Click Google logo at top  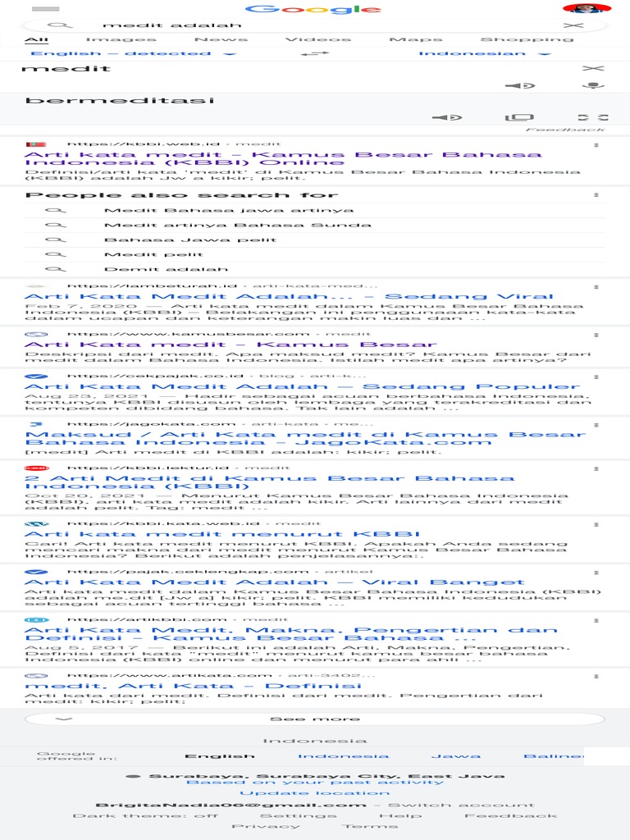point(313,9)
